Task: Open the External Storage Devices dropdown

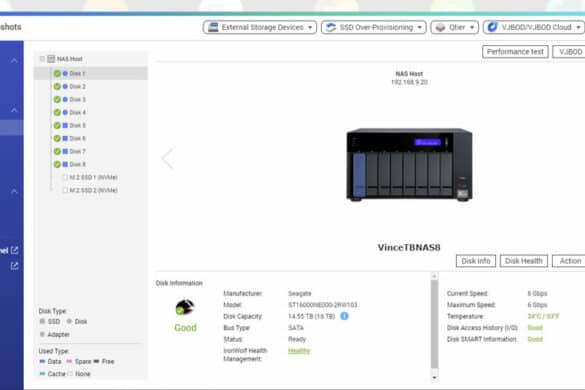Action: tap(260, 27)
